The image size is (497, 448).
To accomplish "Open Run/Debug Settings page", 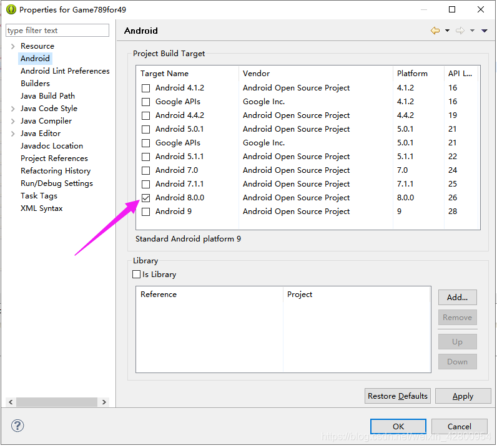I will [x=57, y=183].
